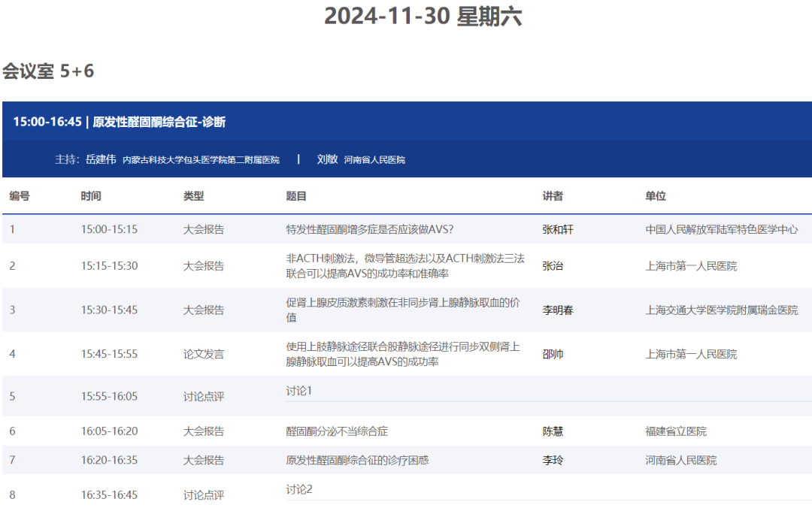Click the 讨论2 discussion field
The width and height of the screenshot is (812, 508).
click(x=299, y=490)
